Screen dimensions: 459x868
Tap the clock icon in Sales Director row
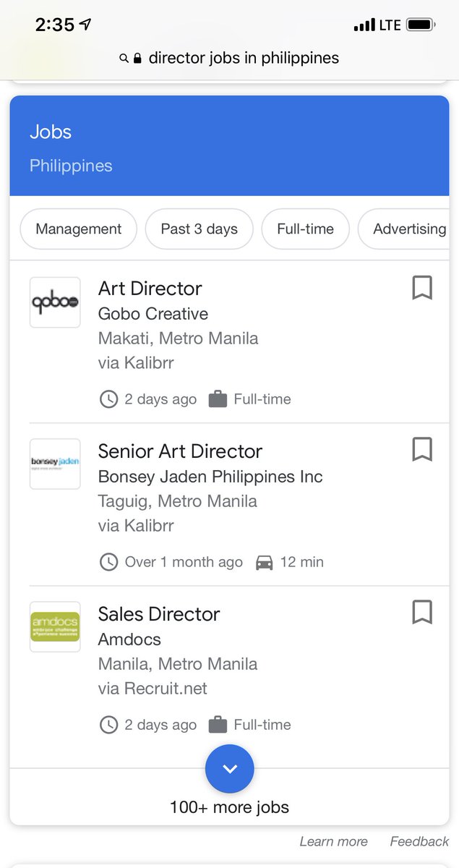pyautogui.click(x=108, y=725)
